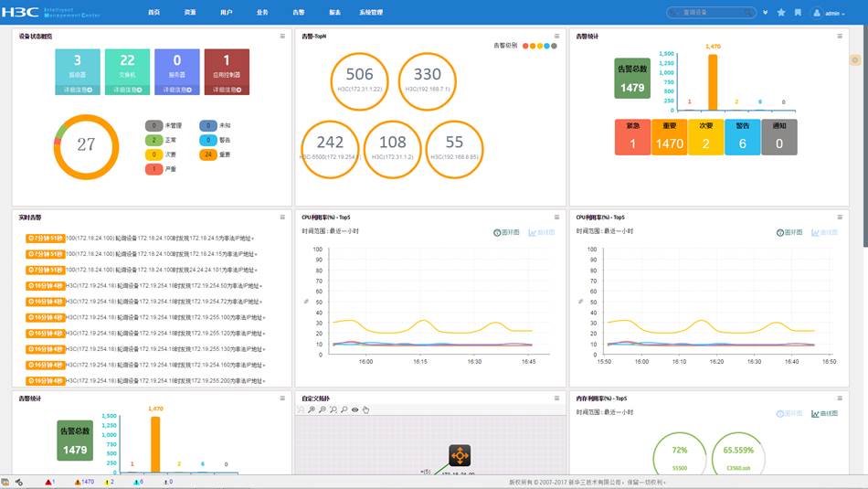Click the star favorites icon in header

pyautogui.click(x=781, y=12)
